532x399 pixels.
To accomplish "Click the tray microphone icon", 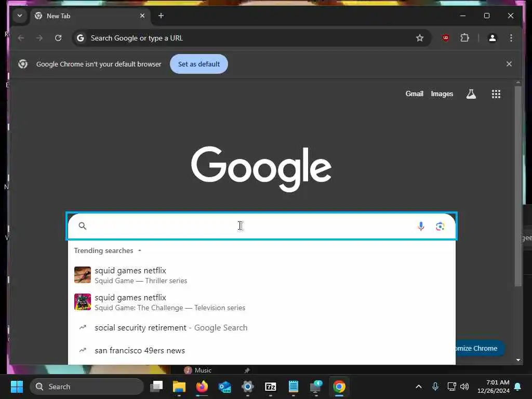I will 435,387.
